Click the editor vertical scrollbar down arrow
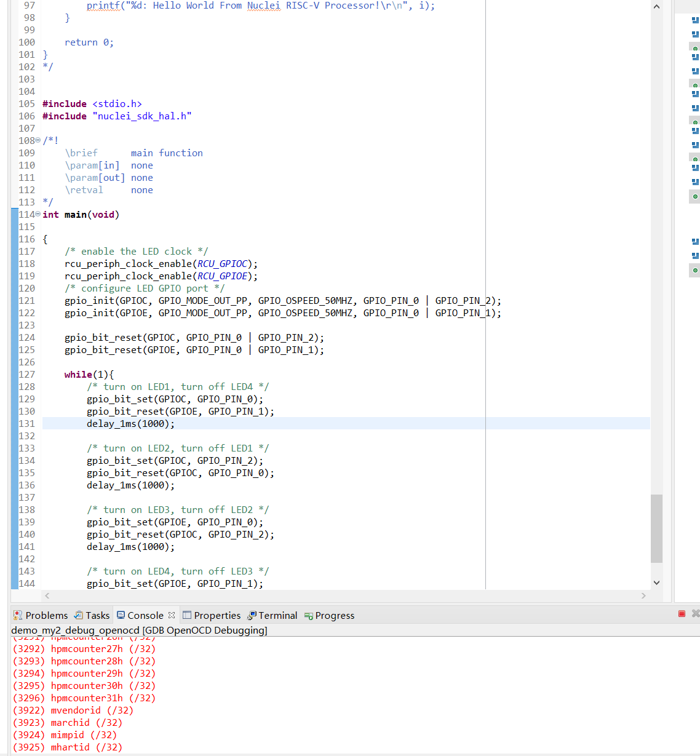Image resolution: width=700 pixels, height=756 pixels. 656,583
